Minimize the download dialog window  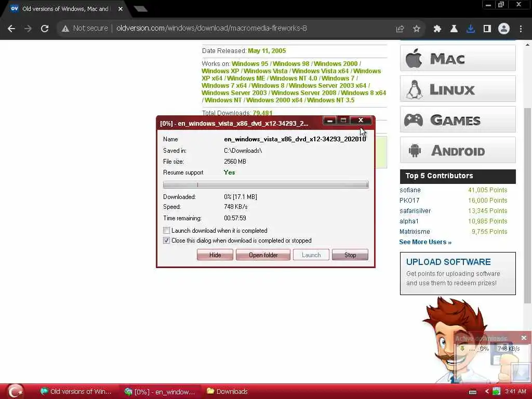330,120
